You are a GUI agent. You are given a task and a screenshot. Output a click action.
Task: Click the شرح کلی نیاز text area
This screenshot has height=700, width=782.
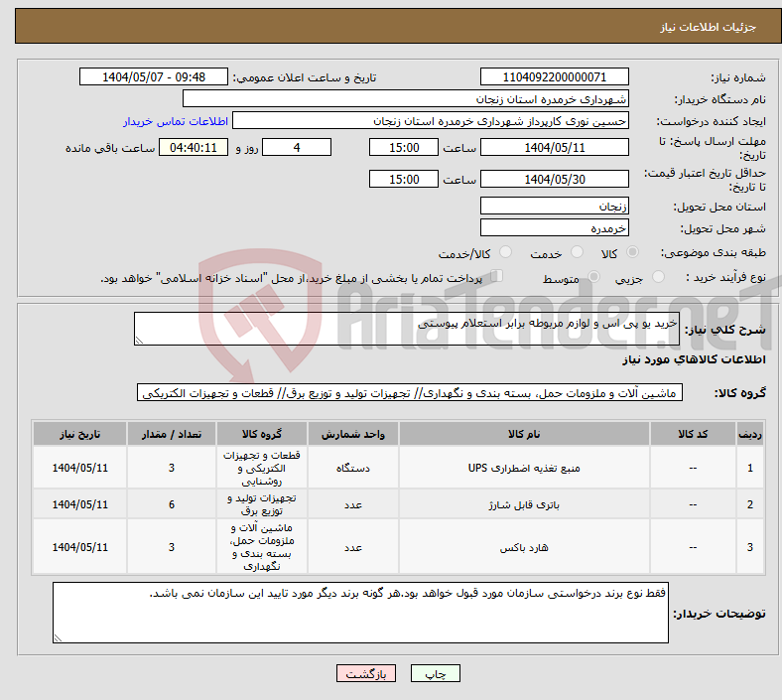(407, 329)
